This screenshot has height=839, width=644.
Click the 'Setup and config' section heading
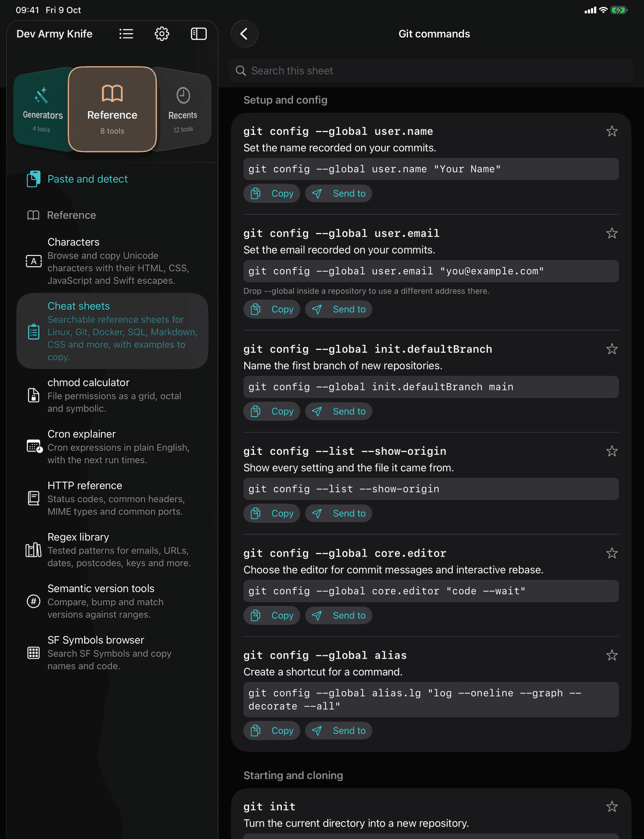[x=286, y=100]
